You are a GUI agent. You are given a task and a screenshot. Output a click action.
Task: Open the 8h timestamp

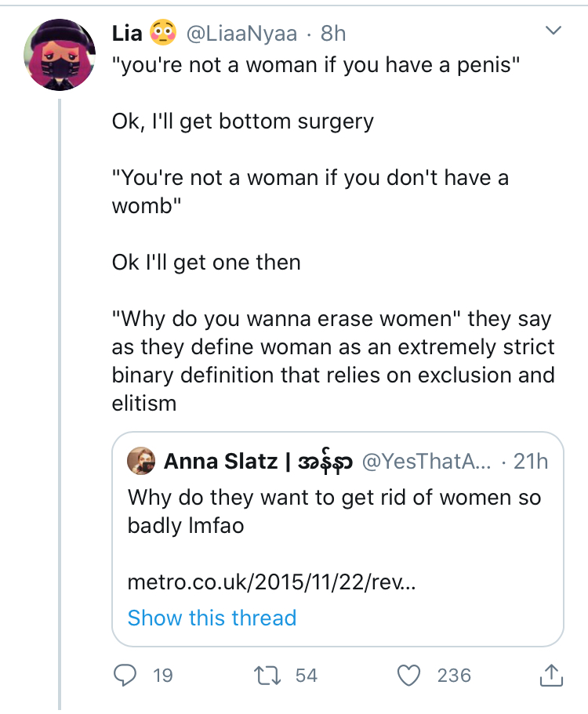(x=333, y=33)
